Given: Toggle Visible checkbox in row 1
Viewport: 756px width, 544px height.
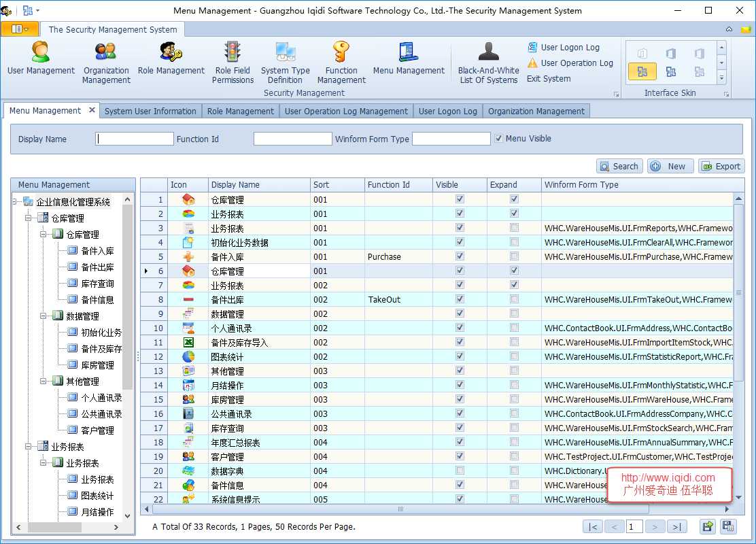Looking at the screenshot, I should [x=460, y=199].
